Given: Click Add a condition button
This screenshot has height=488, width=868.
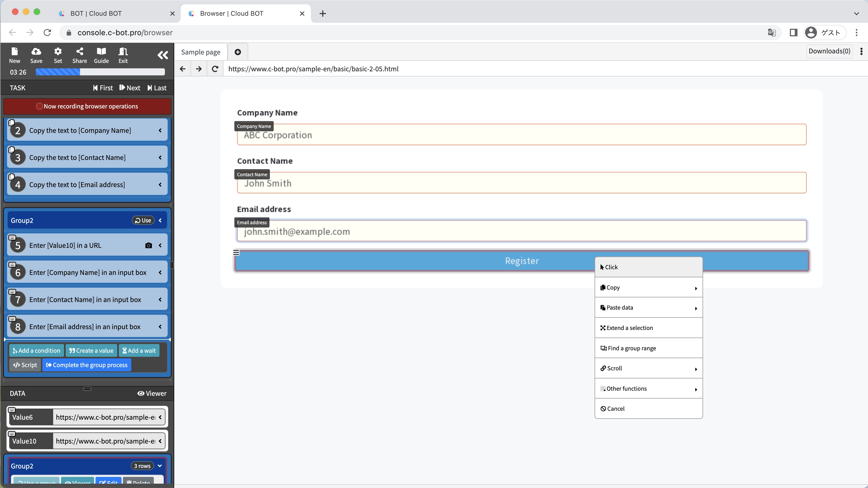Looking at the screenshot, I should coord(36,350).
